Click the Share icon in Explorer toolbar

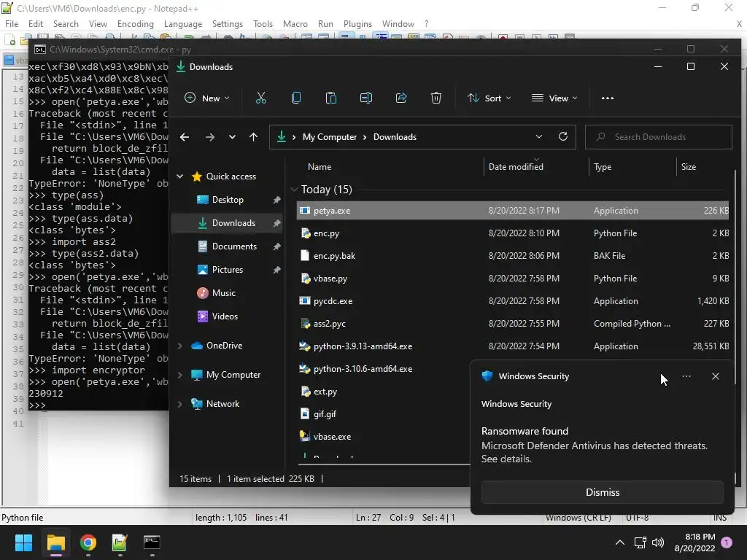(x=401, y=98)
